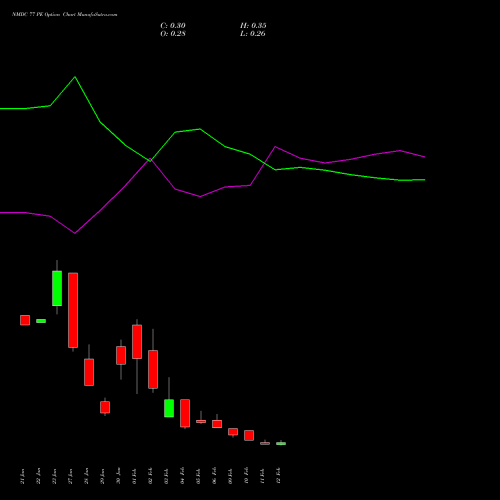Select the red candlestick above 04 Feb

pyautogui.click(x=185, y=413)
